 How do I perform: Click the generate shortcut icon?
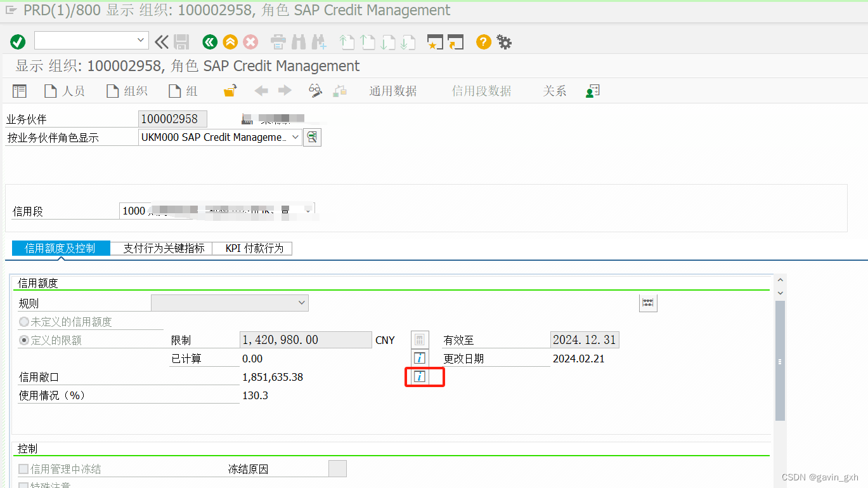coord(456,43)
